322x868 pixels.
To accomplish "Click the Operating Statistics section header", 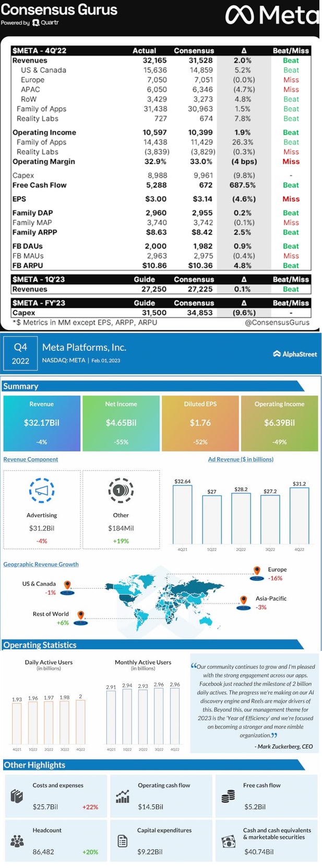I will tap(153, 645).
